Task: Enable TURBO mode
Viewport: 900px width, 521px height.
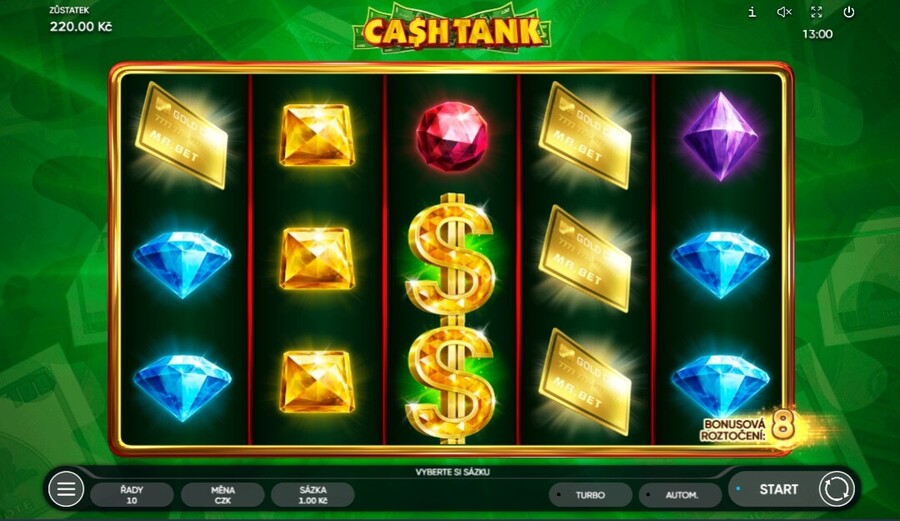Action: [591, 495]
